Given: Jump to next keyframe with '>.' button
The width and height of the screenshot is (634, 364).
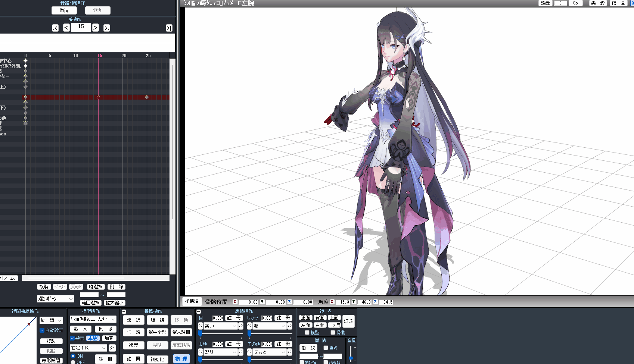Looking at the screenshot, I should pyautogui.click(x=107, y=28).
